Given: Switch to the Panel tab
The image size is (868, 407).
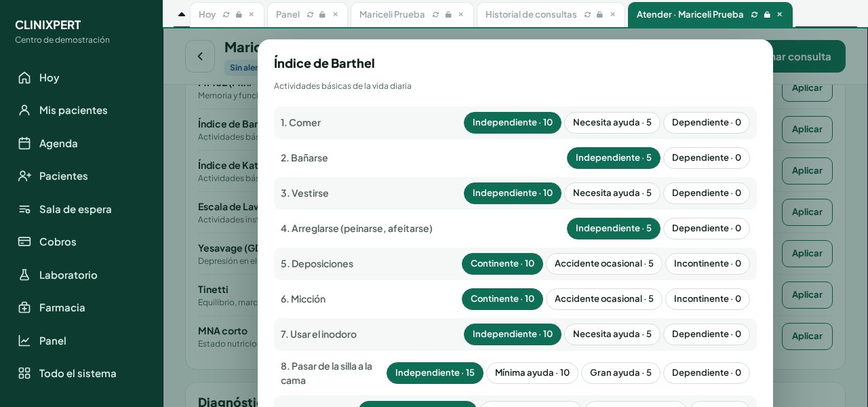Looking at the screenshot, I should click(288, 14).
